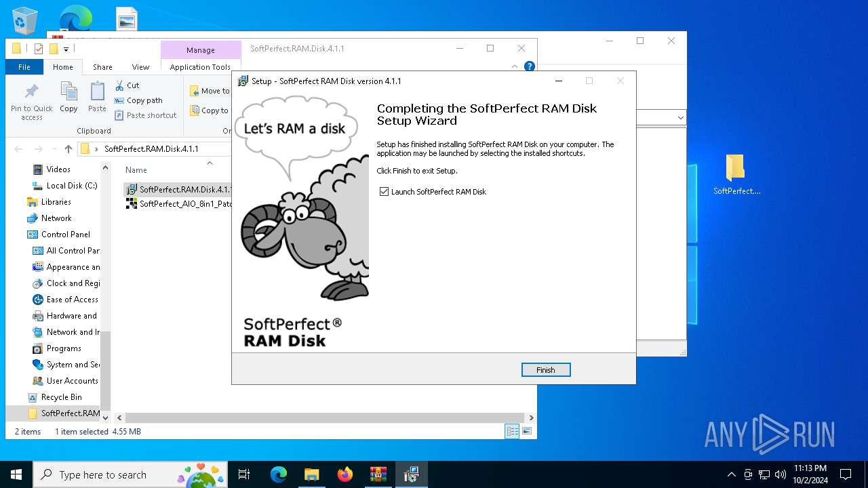Click the Up one level arrow

pos(68,149)
